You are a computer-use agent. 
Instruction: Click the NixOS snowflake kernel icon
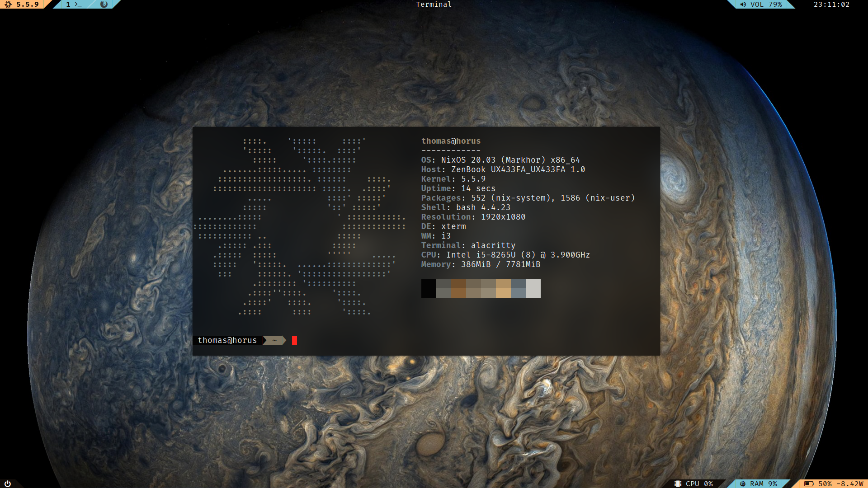click(x=8, y=5)
